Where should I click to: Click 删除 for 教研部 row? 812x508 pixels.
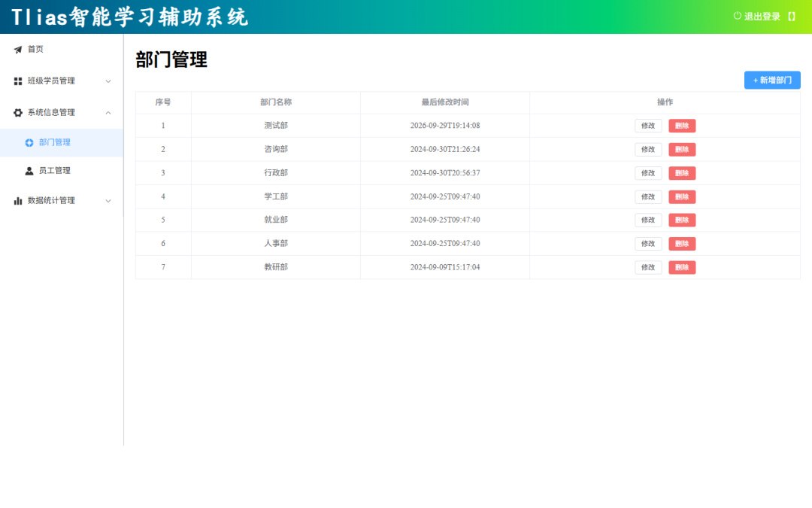tap(682, 267)
